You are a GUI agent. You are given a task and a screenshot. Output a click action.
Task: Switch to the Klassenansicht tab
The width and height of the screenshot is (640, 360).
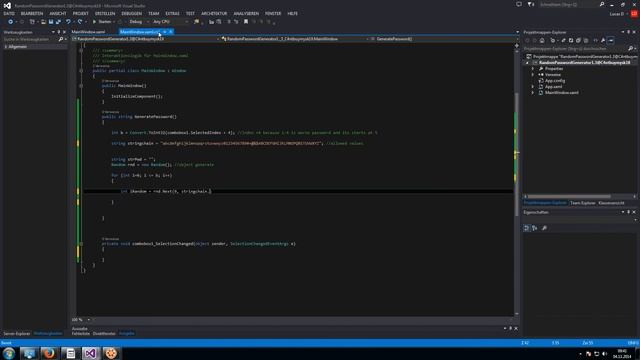pyautogui.click(x=611, y=203)
